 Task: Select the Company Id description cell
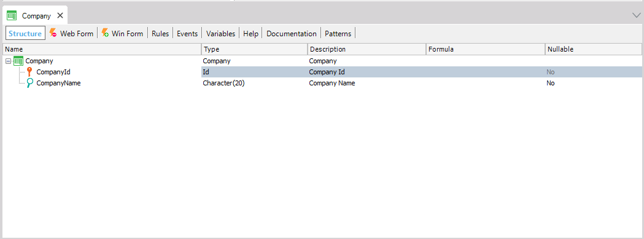click(367, 72)
